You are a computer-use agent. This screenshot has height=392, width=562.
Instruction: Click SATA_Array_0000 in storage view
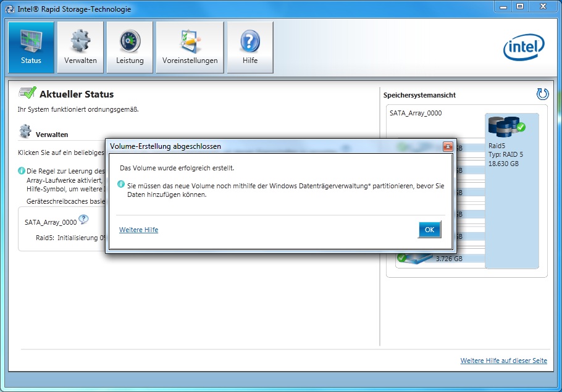[x=416, y=113]
